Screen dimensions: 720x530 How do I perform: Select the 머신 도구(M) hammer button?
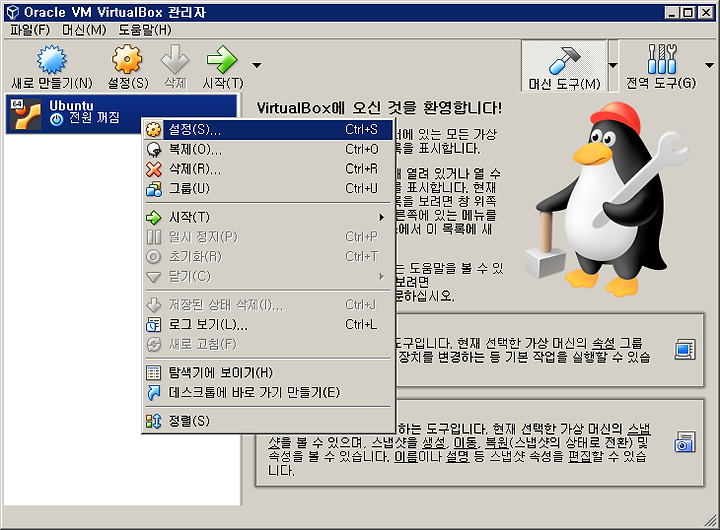564,66
